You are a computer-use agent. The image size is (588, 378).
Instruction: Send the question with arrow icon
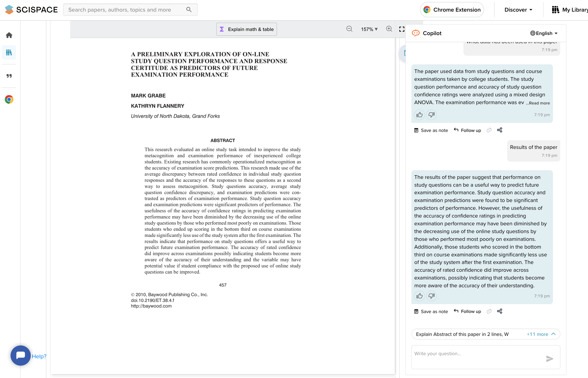[549, 358]
